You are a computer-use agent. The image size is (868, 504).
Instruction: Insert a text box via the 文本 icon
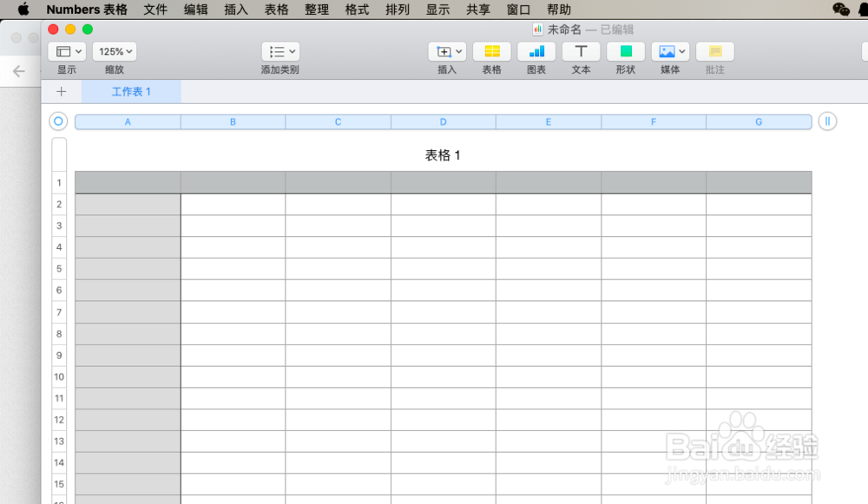pyautogui.click(x=581, y=52)
